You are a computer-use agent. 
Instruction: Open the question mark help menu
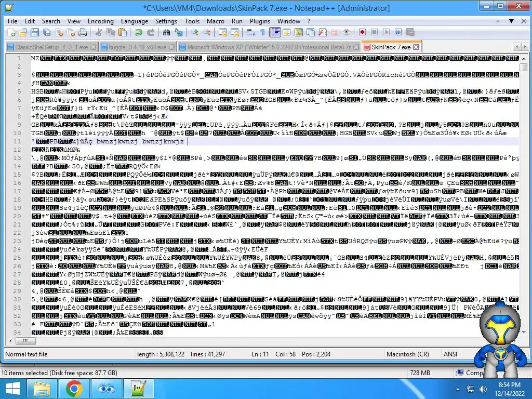[x=309, y=21]
